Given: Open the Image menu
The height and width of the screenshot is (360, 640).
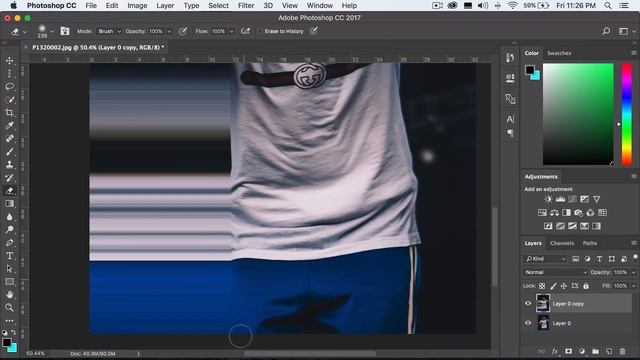Looking at the screenshot, I should tap(137, 6).
